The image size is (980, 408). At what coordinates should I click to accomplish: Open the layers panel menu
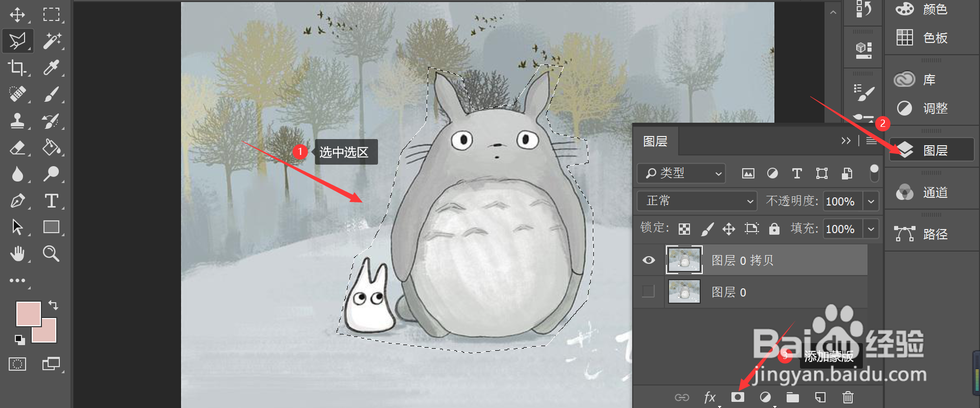click(x=872, y=141)
